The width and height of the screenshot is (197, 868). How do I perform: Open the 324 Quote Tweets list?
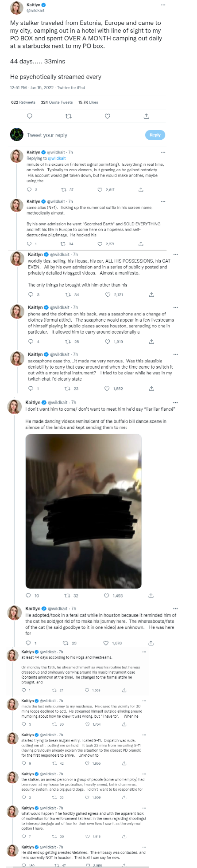(x=57, y=102)
